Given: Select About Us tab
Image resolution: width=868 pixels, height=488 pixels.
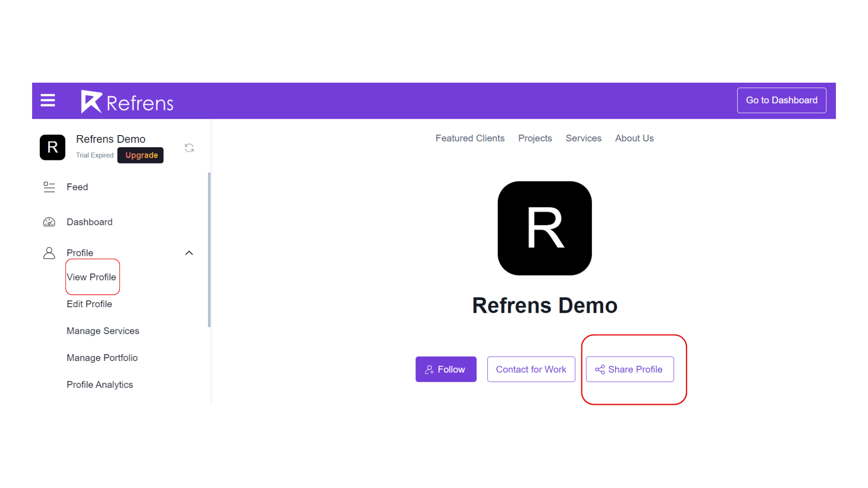Looking at the screenshot, I should coord(634,138).
